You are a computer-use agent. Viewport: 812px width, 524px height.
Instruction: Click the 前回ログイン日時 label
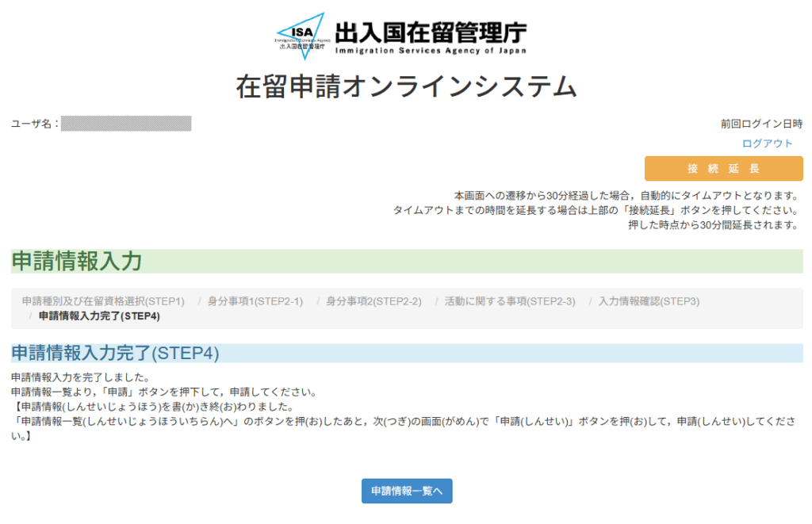pos(760,124)
